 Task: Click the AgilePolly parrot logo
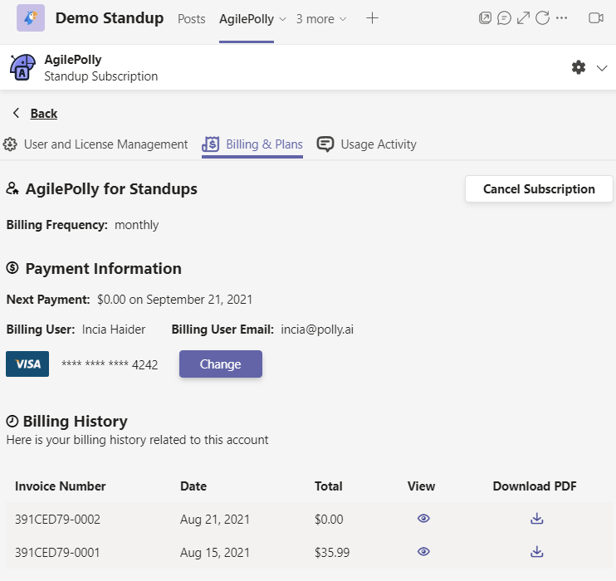[x=22, y=68]
